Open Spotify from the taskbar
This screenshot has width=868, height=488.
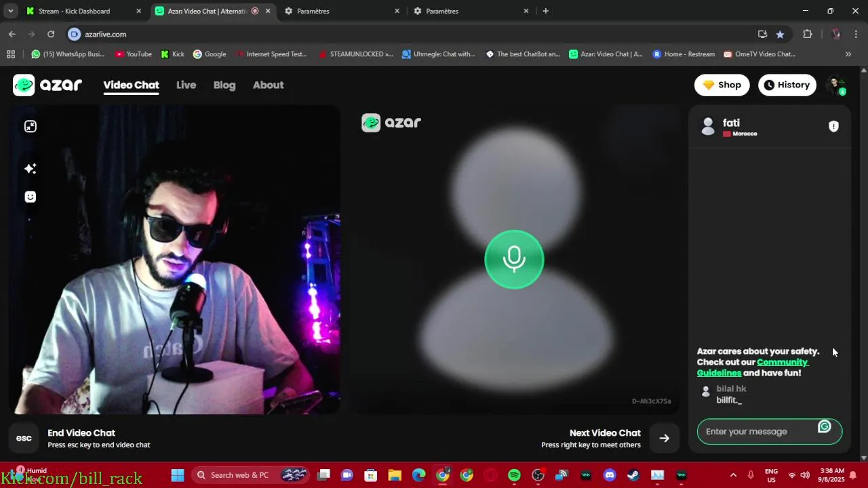(514, 475)
